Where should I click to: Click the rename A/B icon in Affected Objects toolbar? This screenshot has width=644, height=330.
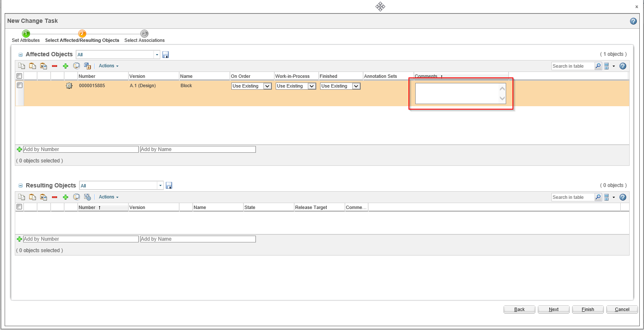pos(88,66)
